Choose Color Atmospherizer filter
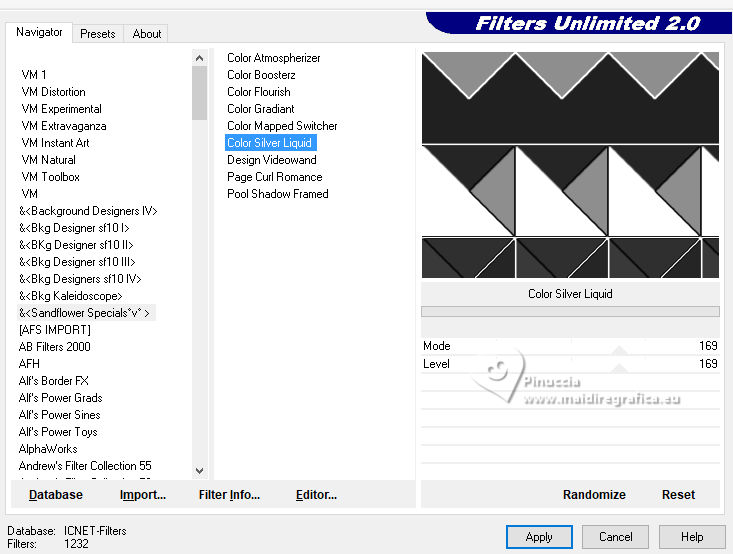 (x=273, y=58)
